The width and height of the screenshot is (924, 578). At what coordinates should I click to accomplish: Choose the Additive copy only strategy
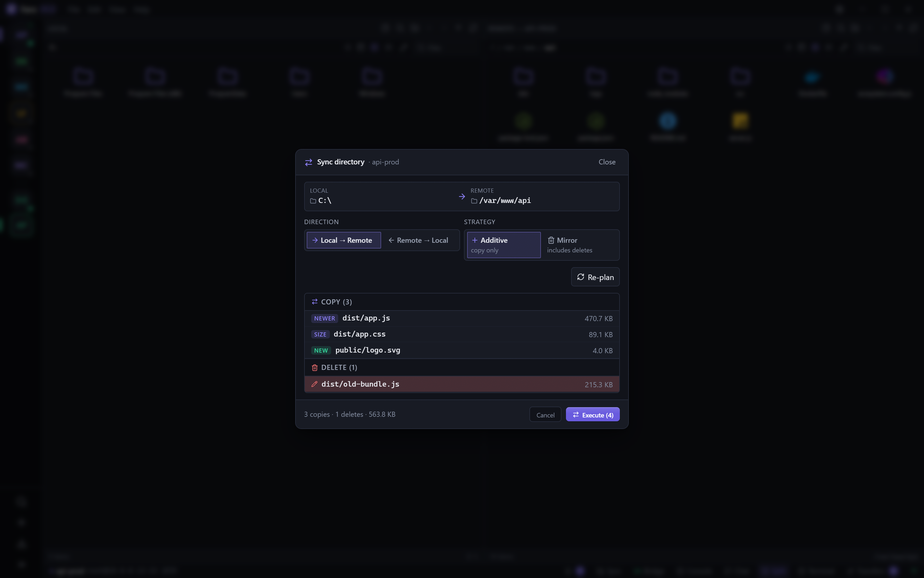[504, 245]
